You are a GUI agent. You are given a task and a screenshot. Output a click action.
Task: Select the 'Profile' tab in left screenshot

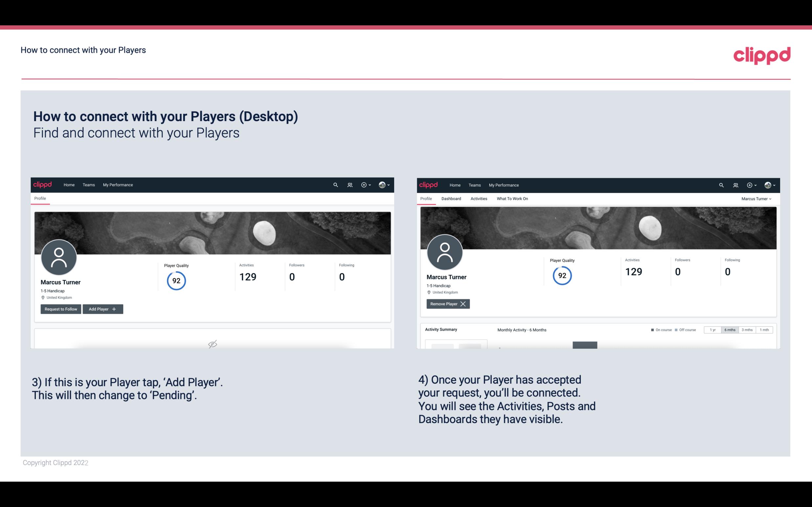[39, 199]
